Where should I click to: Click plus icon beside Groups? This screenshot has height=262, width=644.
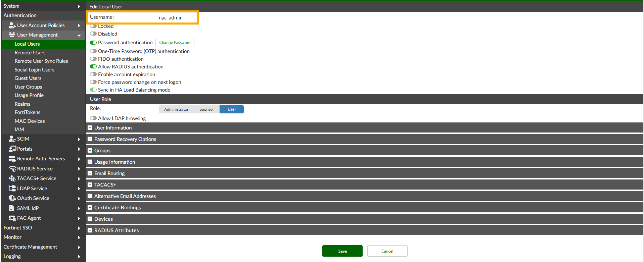coord(90,151)
